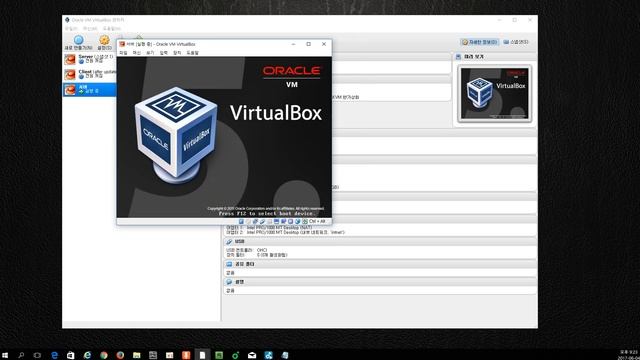Open 입력 menu in the running VM window
This screenshot has height=360, width=640.
pos(164,53)
